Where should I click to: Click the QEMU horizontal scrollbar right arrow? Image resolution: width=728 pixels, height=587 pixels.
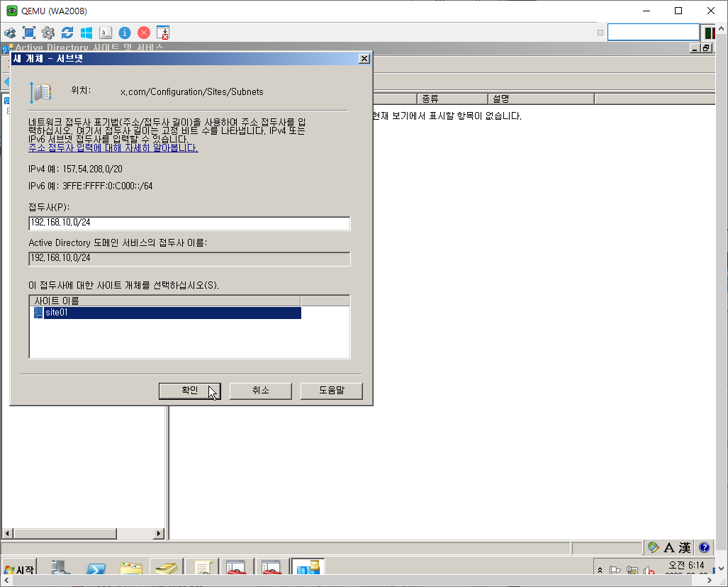point(709,581)
